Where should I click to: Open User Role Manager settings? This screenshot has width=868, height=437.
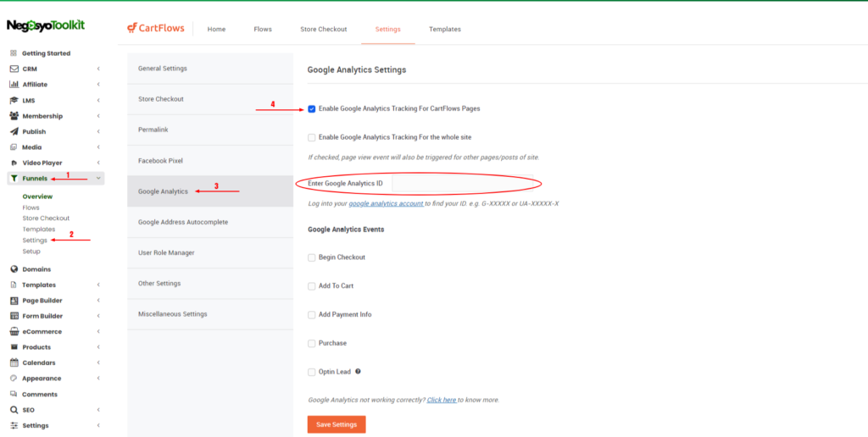point(210,252)
